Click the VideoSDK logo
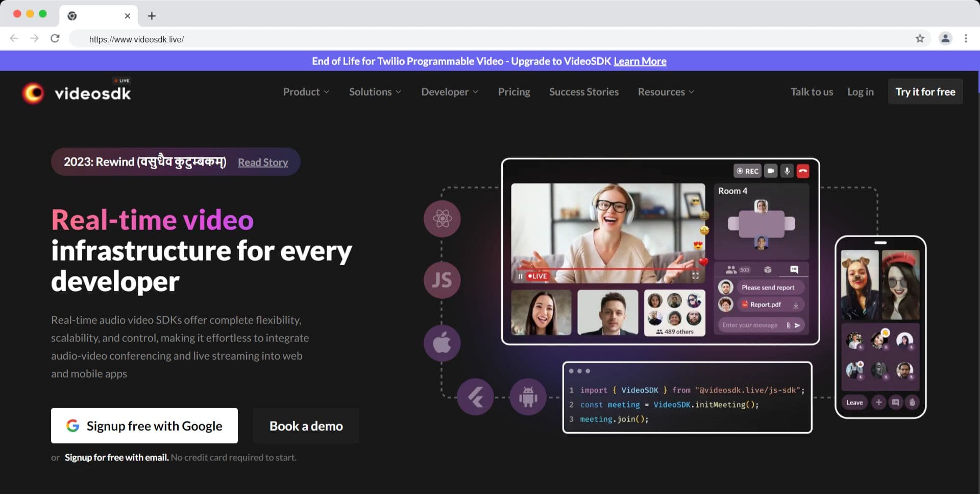Viewport: 980px width, 494px height. [x=77, y=92]
